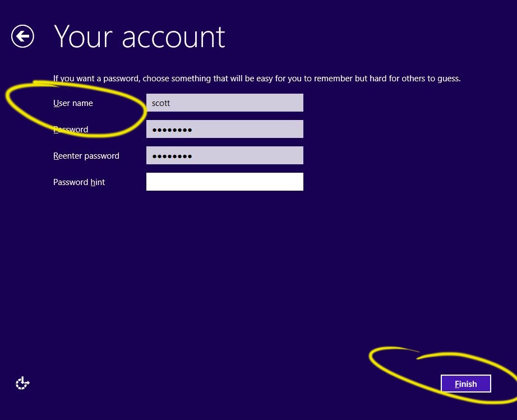
Task: Click into the empty Password hint field
Action: (224, 182)
